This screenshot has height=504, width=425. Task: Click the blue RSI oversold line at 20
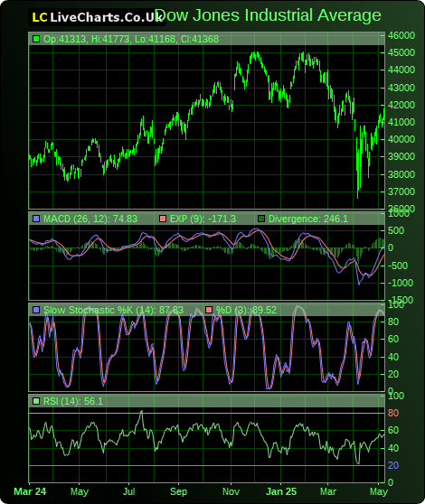pos(206,465)
